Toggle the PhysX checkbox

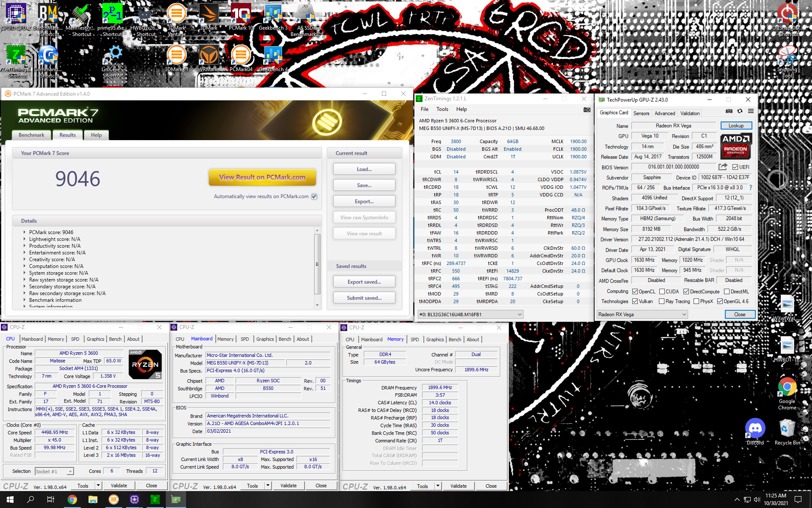click(696, 301)
